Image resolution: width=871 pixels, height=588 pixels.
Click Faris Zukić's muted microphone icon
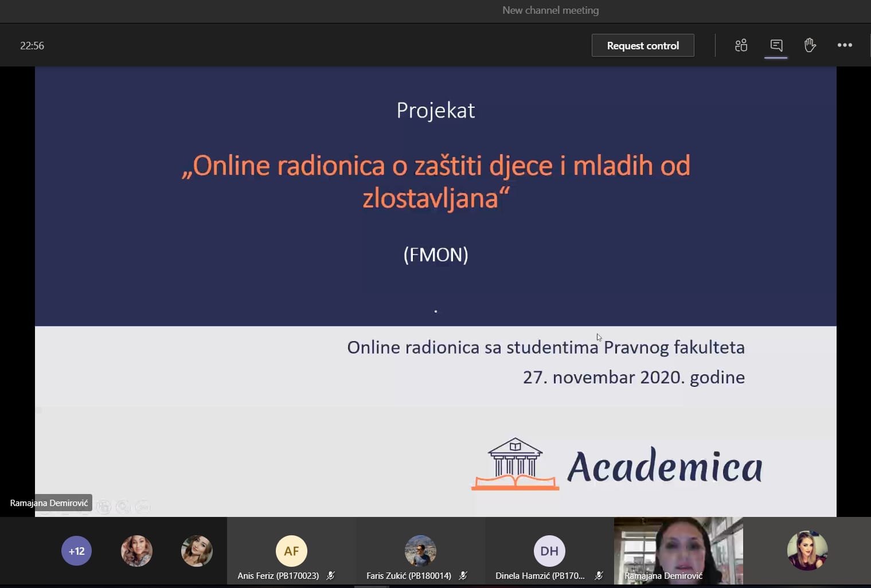point(463,575)
